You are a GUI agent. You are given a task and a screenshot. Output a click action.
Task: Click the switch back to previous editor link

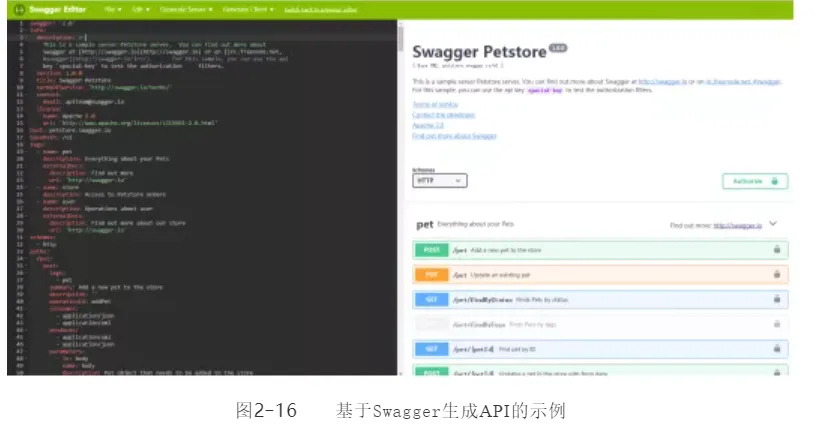[x=321, y=10]
